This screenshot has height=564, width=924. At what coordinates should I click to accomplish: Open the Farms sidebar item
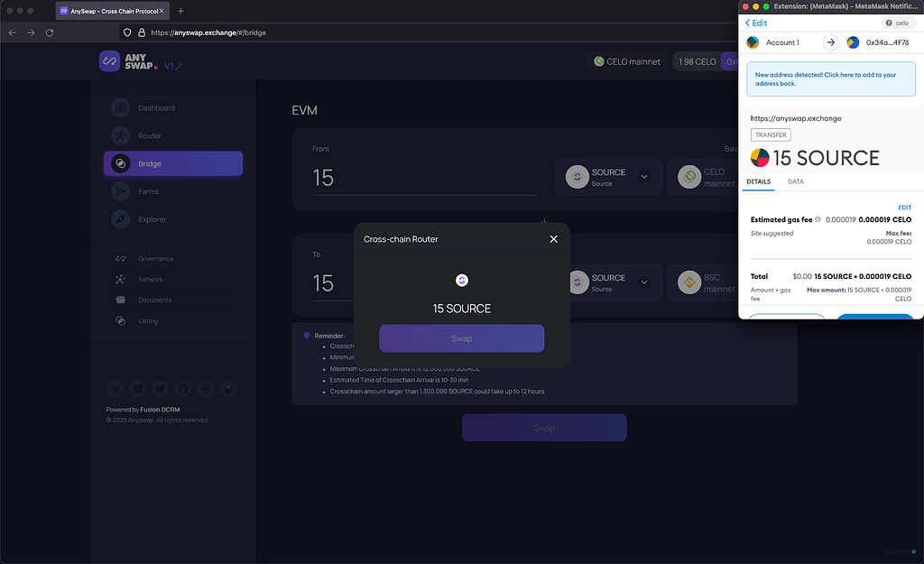(172, 191)
